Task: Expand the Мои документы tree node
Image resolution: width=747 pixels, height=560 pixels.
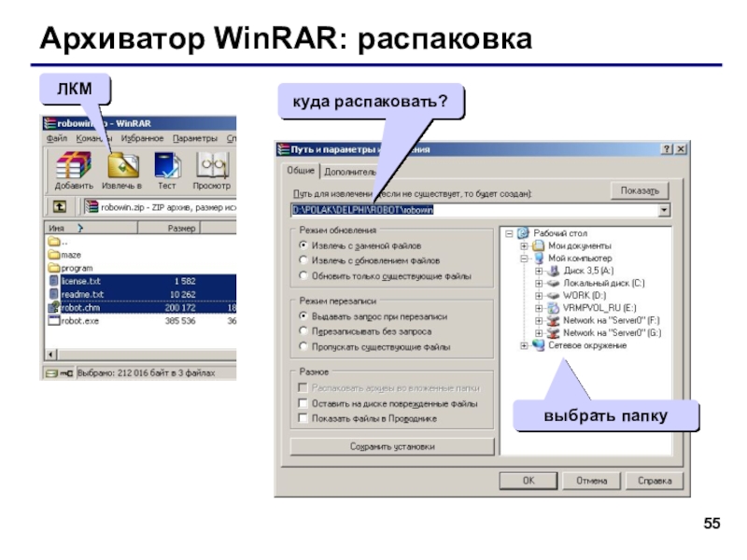Action: pyautogui.click(x=524, y=245)
